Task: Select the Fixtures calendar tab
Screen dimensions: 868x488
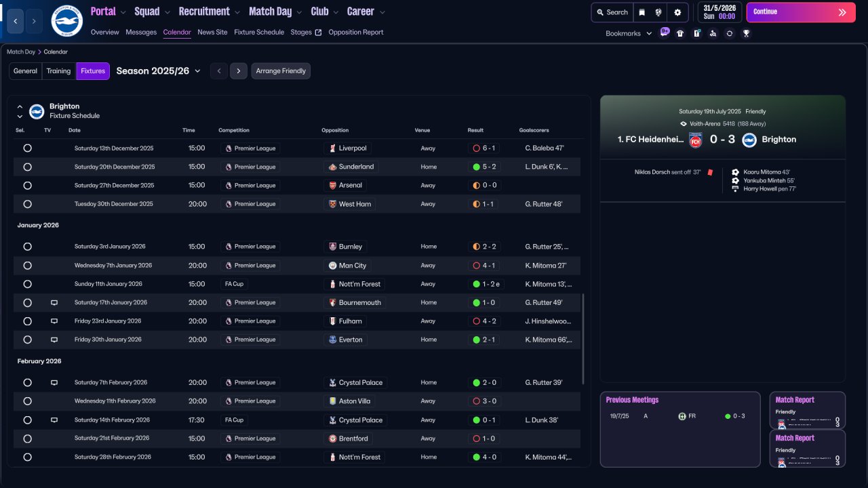Action: pos(93,71)
